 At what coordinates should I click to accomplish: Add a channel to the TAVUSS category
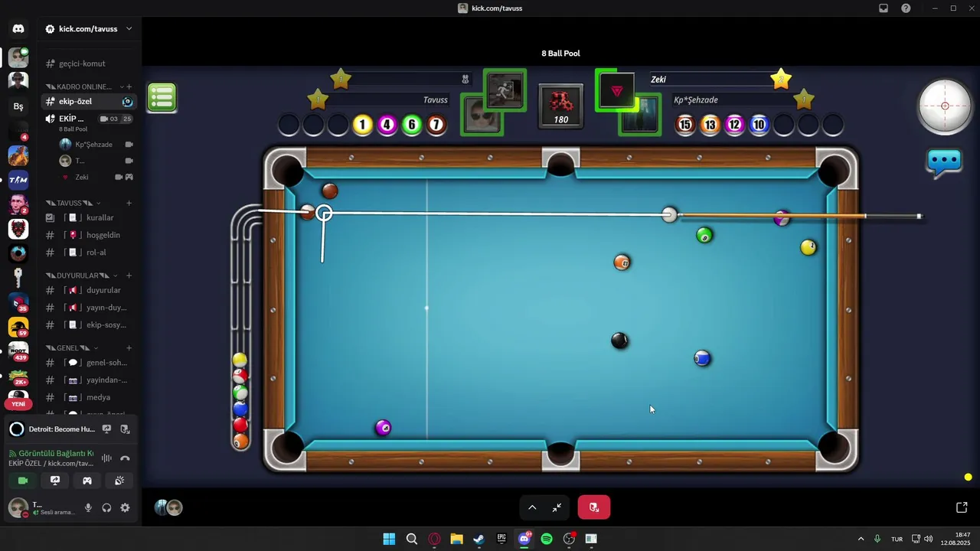click(129, 203)
